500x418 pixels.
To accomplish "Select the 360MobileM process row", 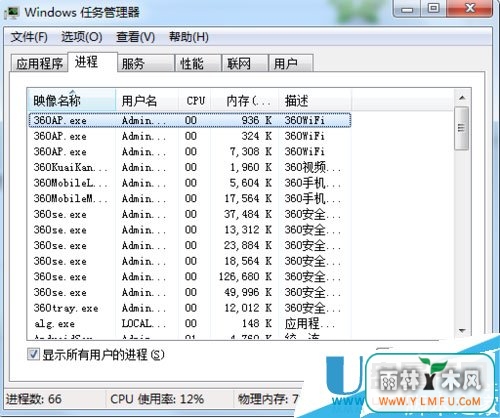I will tap(190, 199).
